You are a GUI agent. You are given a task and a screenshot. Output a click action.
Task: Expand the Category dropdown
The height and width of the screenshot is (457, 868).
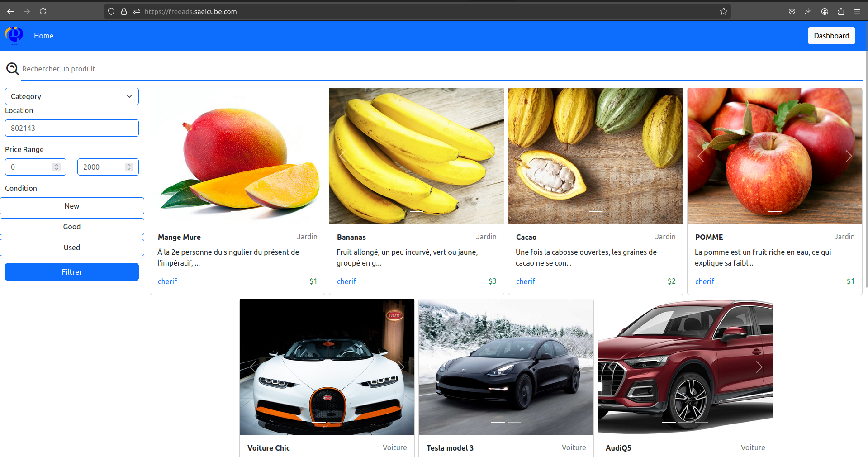[72, 96]
